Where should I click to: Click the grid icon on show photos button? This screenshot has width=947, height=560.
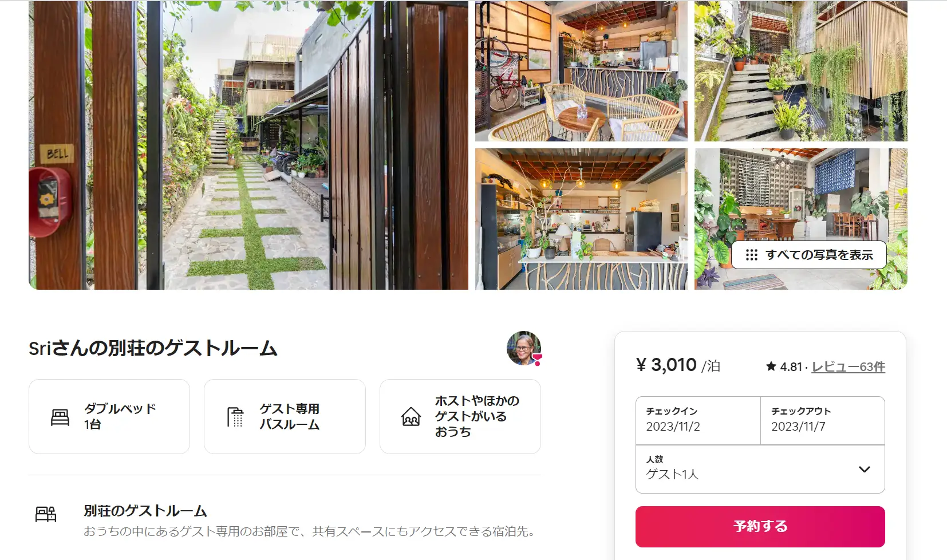tap(752, 255)
